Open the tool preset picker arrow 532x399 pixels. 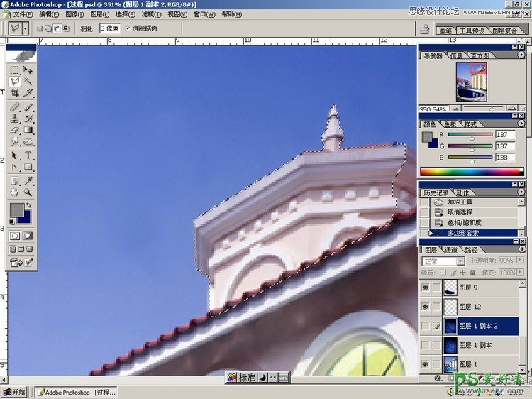[x=26, y=28]
